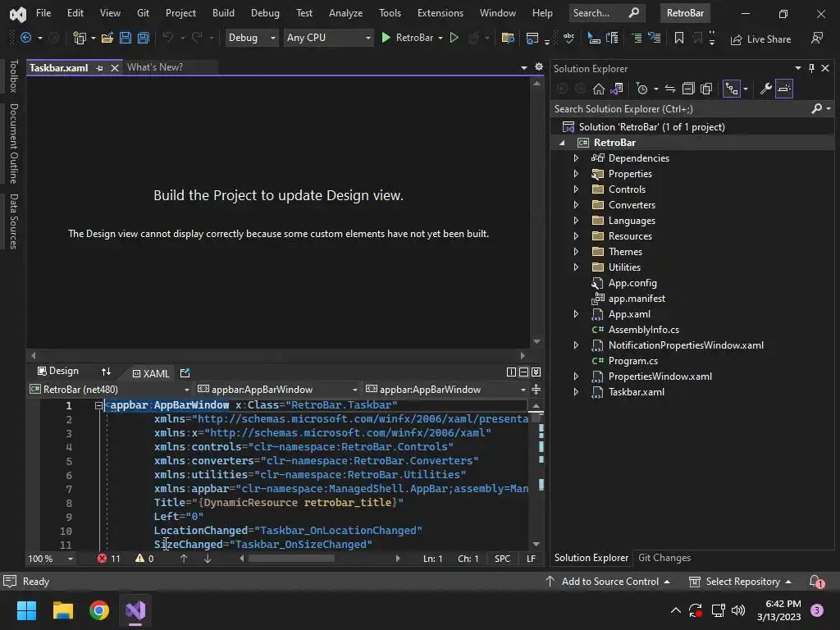Click the Live Share button

click(x=760, y=39)
